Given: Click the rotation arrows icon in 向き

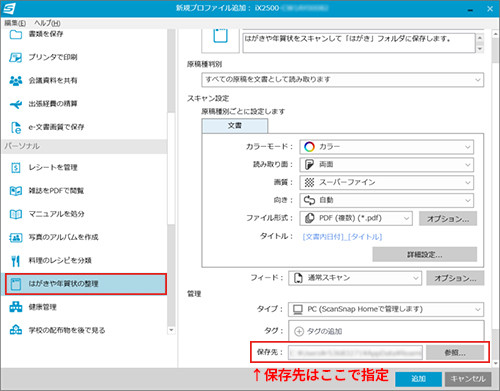Looking at the screenshot, I should click(x=309, y=200).
